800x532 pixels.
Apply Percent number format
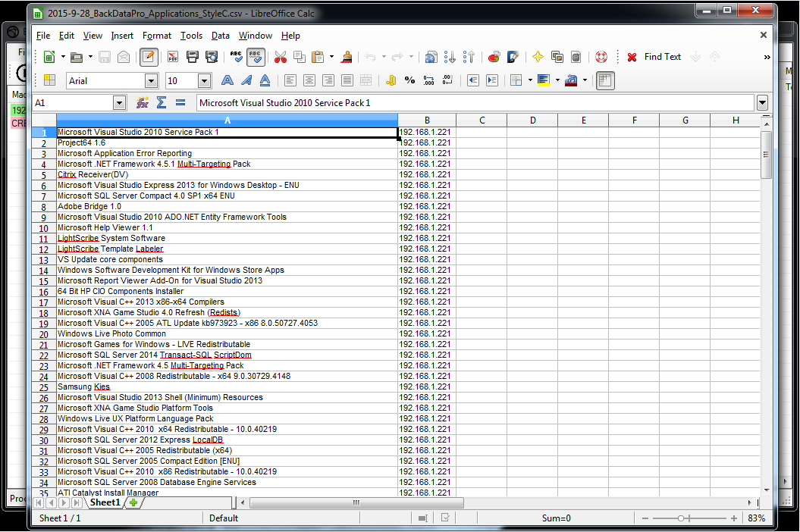409,80
